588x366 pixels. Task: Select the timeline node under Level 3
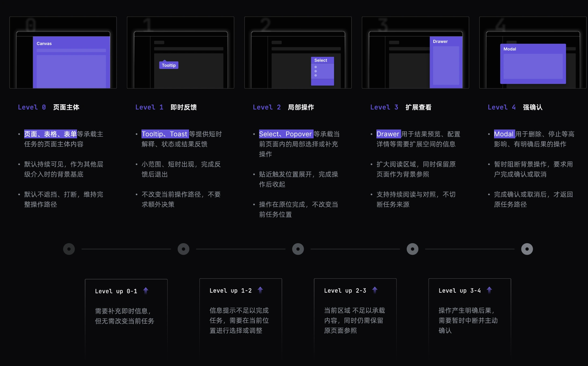point(412,249)
